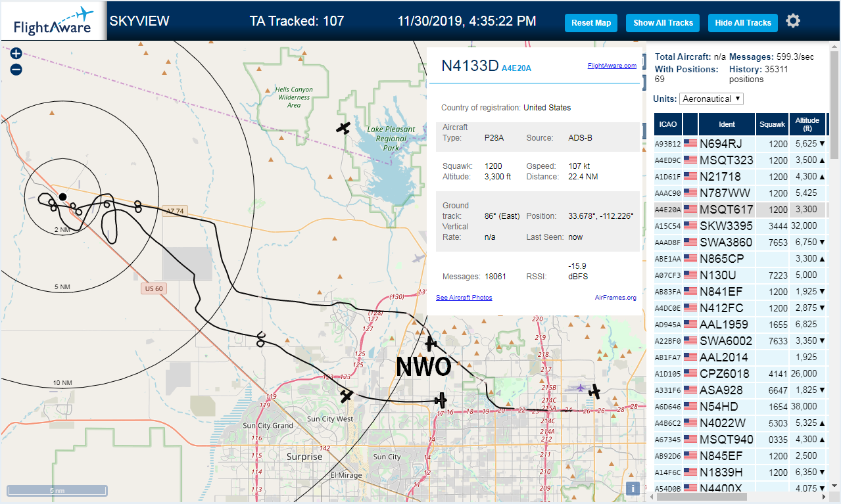Open the AirFrames.org link
This screenshot has width=841, height=504.
point(615,298)
